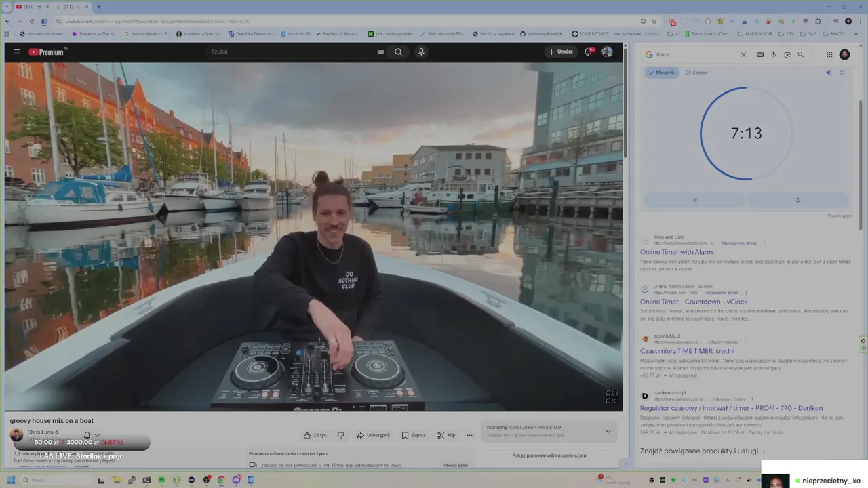
Task: Open the Online Timer with Alarm link
Action: pos(676,252)
